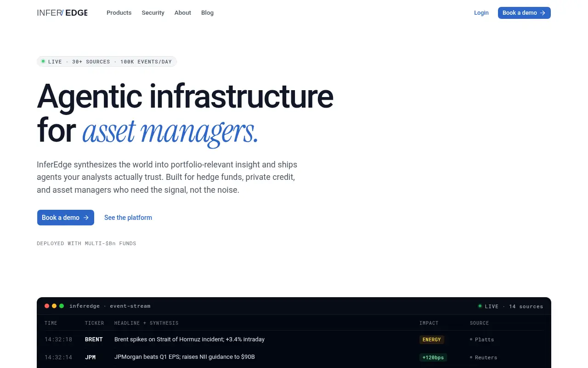The width and height of the screenshot is (588, 368).
Task: Go to the About page
Action: point(182,13)
